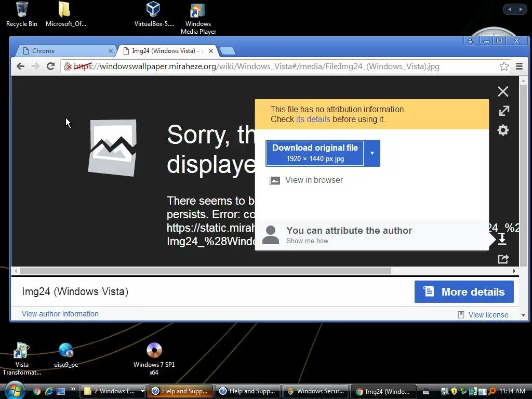Screen dimensions: 532x399
Task: Click the horizontal scrollbar thumb
Action: 205,271
